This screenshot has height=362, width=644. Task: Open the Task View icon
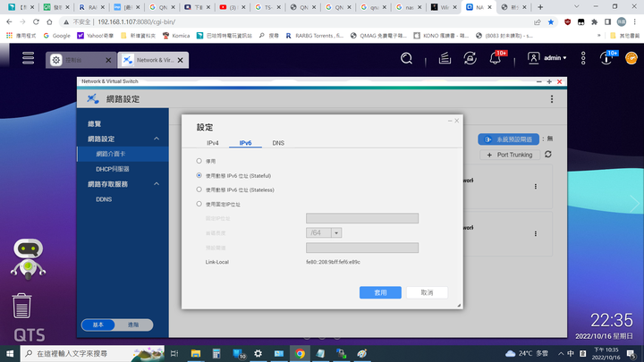[174, 353]
